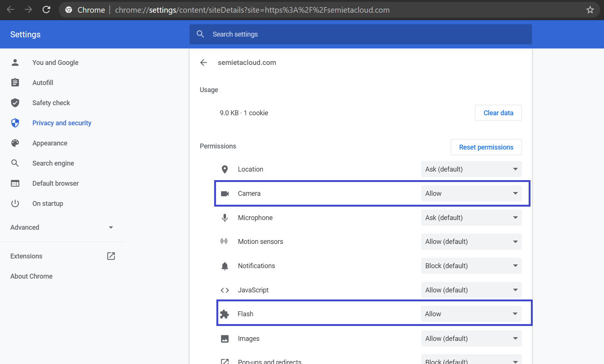Click the Clear data button
604x364 pixels.
tap(498, 113)
